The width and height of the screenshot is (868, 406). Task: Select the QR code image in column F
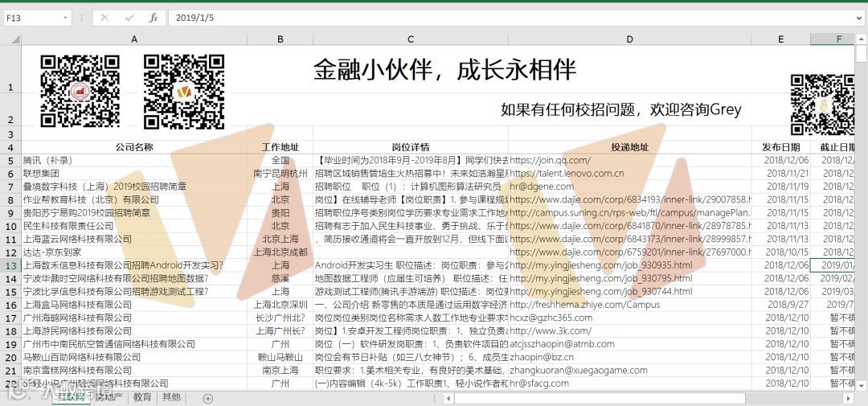tap(822, 105)
